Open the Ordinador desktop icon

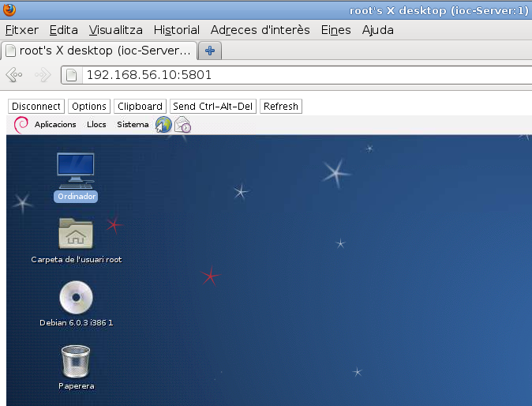click(x=76, y=168)
